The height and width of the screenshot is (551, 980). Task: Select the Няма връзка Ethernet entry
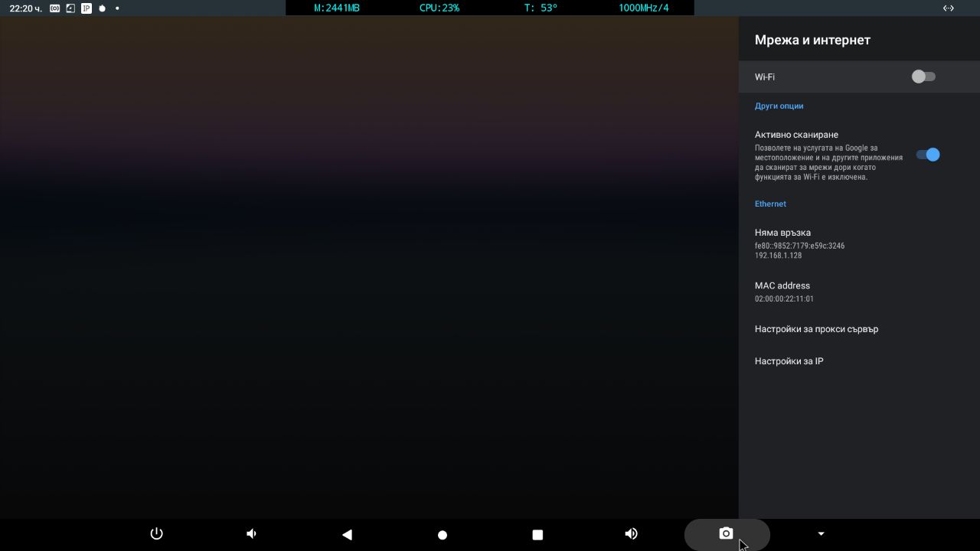pos(859,243)
